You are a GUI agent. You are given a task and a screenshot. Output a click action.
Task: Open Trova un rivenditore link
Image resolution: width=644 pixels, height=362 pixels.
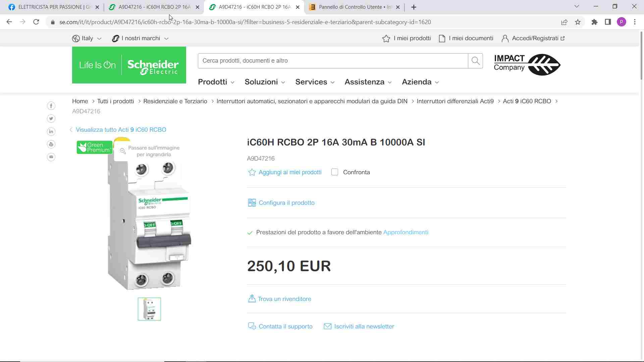pyautogui.click(x=284, y=299)
